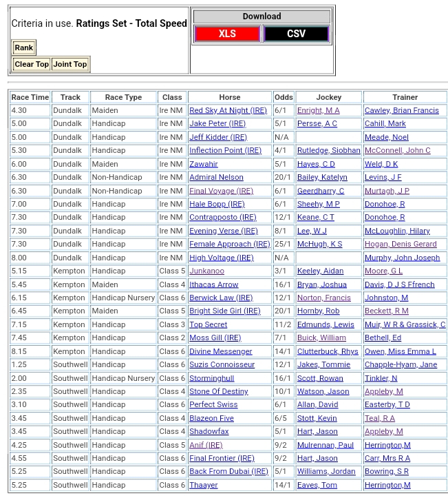View the Admiral Nelson horse entry
The height and width of the screenshot is (498, 448).
216,178
